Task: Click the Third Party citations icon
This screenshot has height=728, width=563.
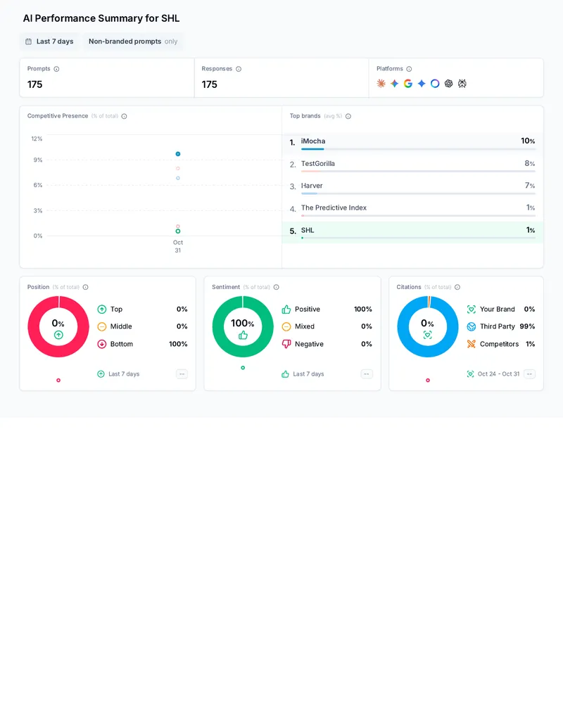Action: [471, 327]
